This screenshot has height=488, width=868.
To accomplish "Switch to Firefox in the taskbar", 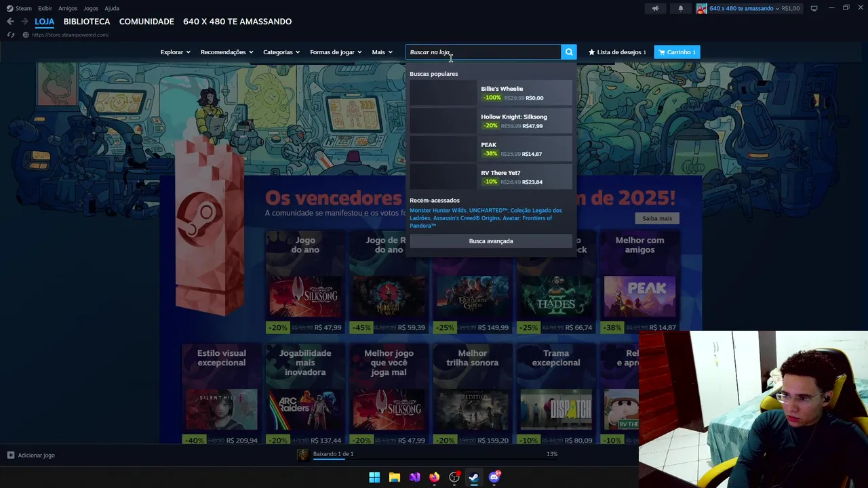I will [x=434, y=477].
